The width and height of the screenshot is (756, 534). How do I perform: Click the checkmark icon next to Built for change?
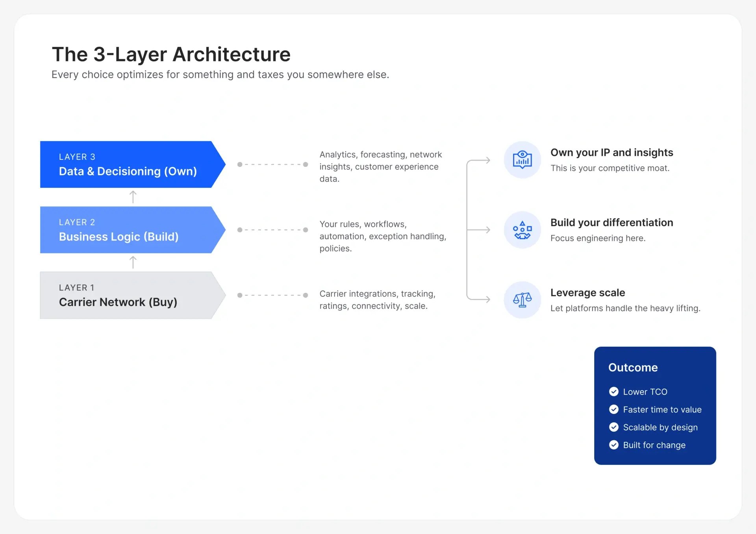[x=613, y=445]
